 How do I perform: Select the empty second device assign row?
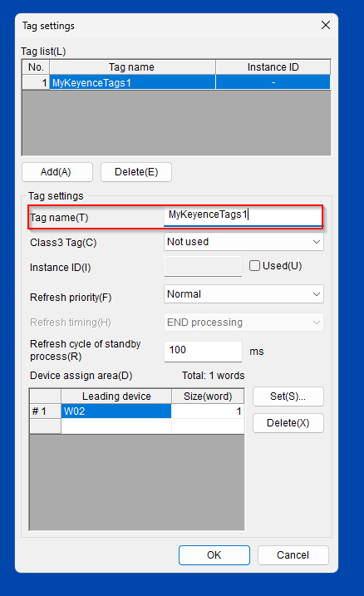pos(137,426)
